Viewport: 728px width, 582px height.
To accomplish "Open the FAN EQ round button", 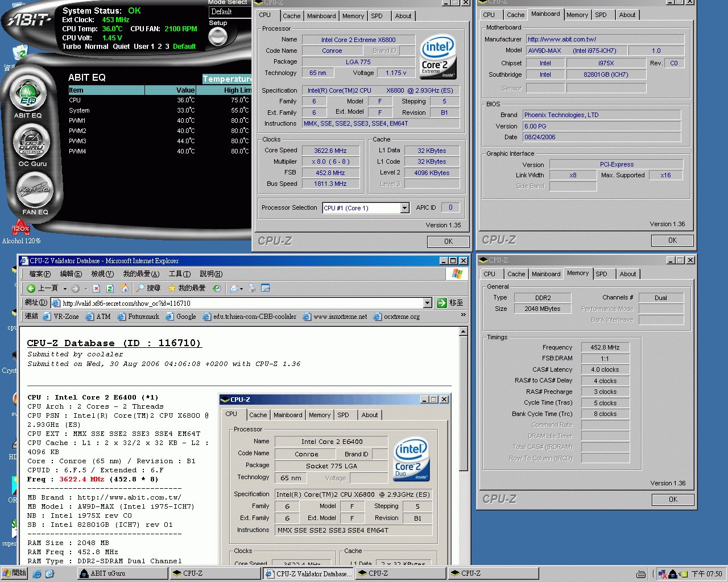I will click(35, 190).
